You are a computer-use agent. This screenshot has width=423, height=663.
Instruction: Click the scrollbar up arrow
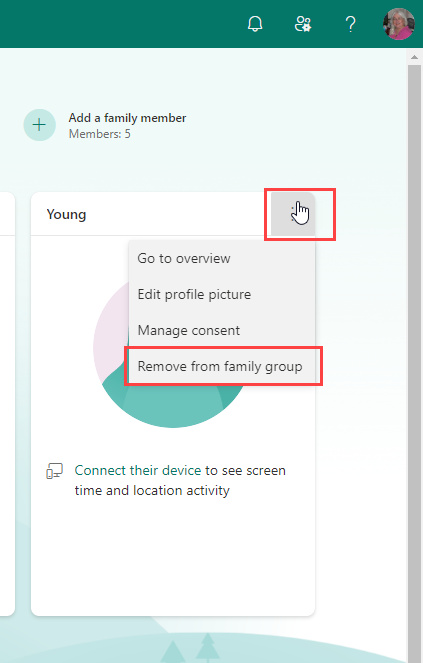[x=414, y=58]
